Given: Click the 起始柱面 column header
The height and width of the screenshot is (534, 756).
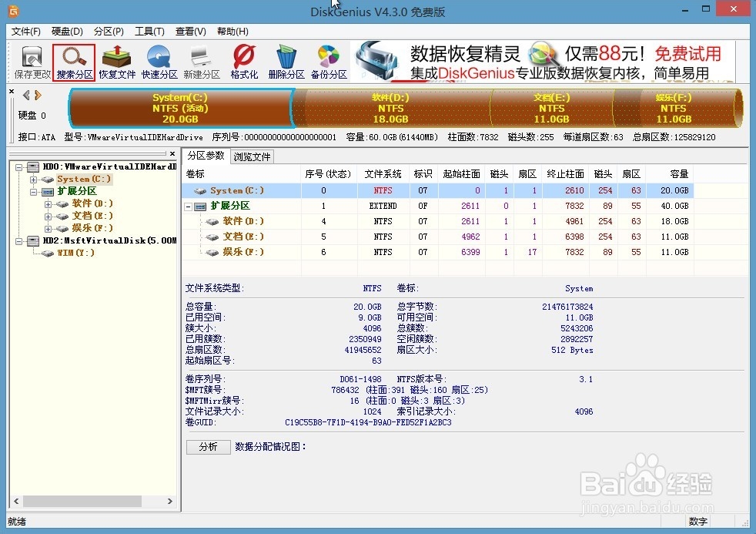Looking at the screenshot, I should (x=461, y=174).
